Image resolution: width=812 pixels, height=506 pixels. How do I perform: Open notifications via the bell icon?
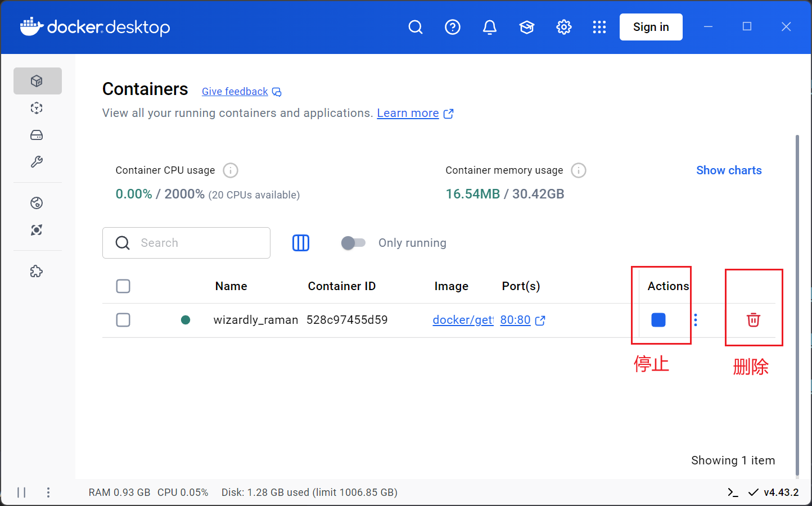click(x=490, y=26)
